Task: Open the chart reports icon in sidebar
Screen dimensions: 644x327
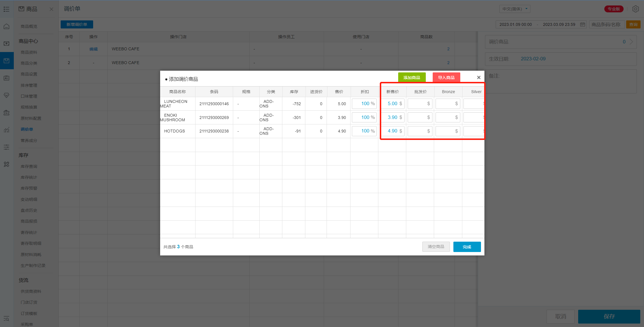Action: click(6, 130)
